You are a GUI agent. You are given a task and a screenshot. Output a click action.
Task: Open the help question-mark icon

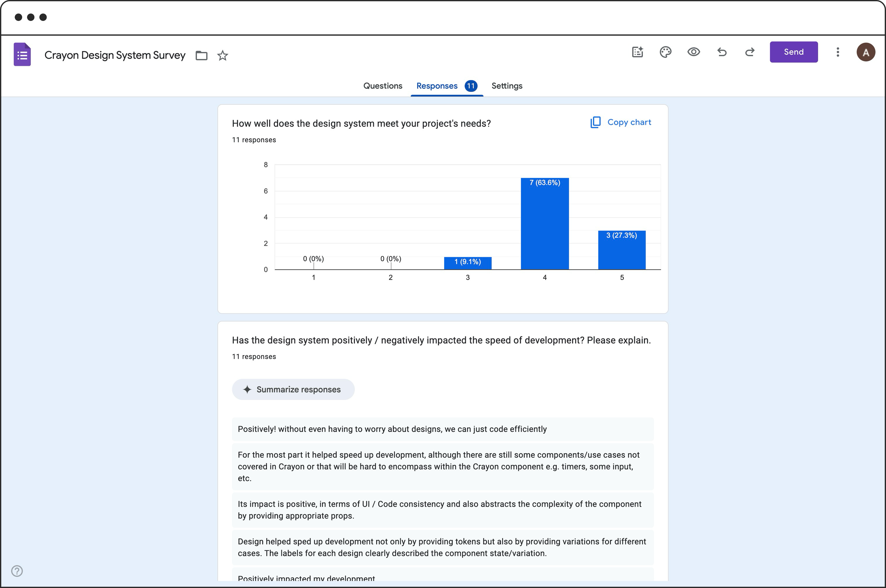[17, 571]
